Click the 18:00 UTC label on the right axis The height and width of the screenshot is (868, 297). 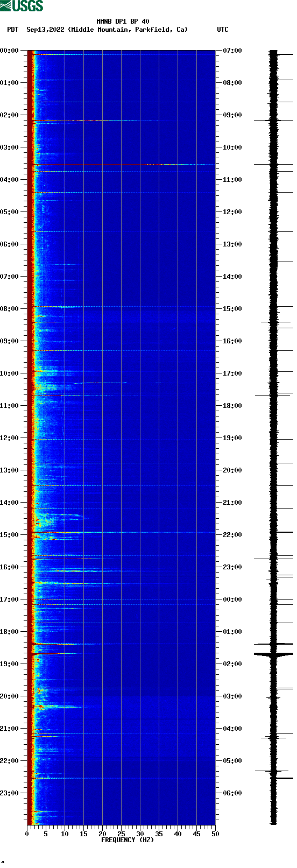[232, 406]
